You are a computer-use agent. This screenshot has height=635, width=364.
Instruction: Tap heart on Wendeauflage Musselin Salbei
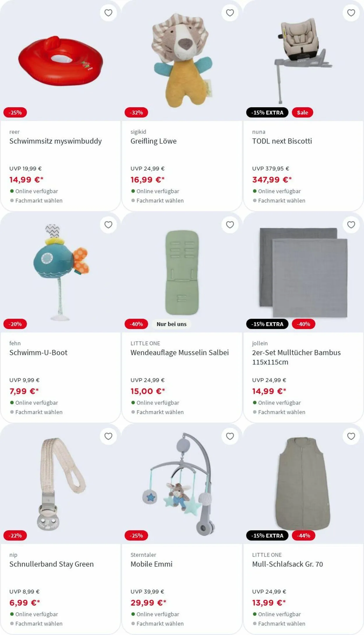(x=230, y=224)
